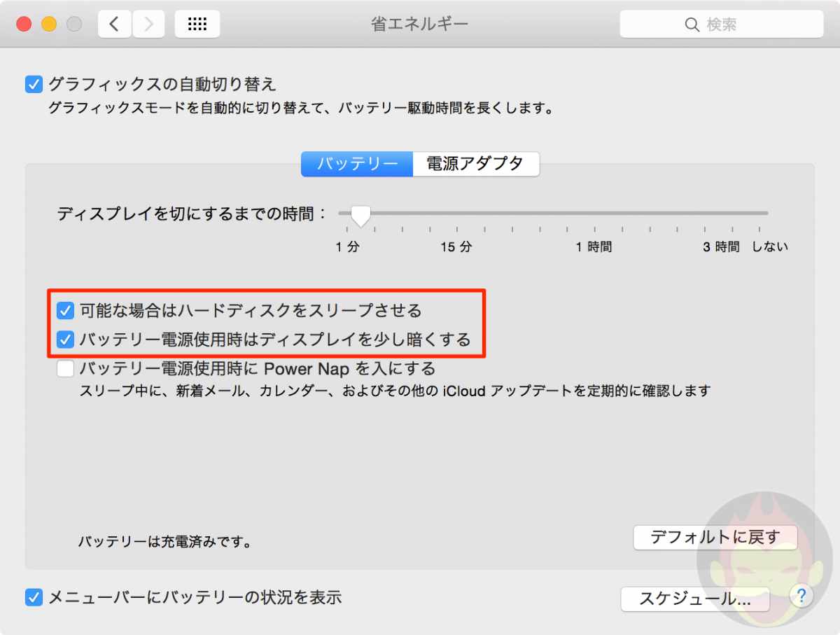Select the バッテリー tab
This screenshot has height=635, width=840.
click(356, 164)
